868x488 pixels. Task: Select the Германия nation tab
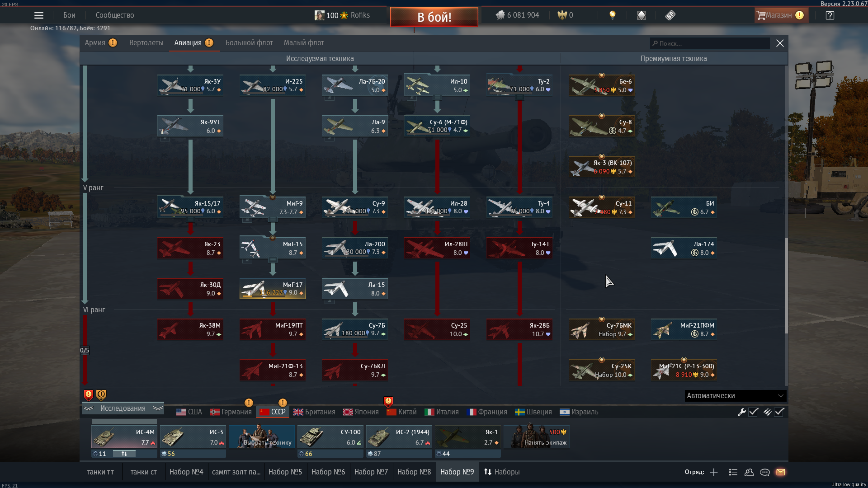(x=231, y=412)
